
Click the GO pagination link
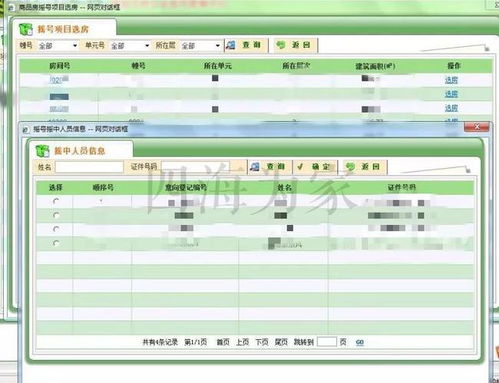360,342
